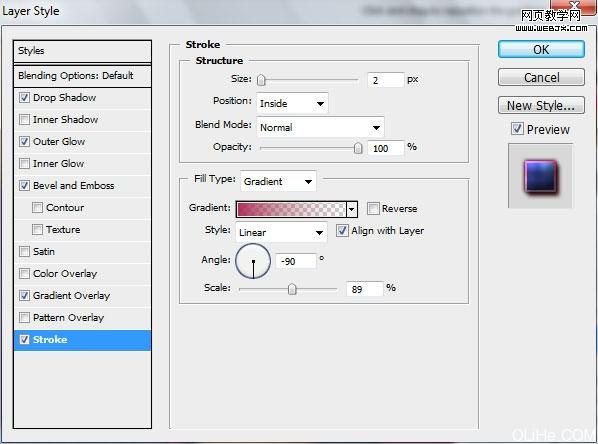
Task: Select Styles in the left panel
Action: [x=82, y=51]
